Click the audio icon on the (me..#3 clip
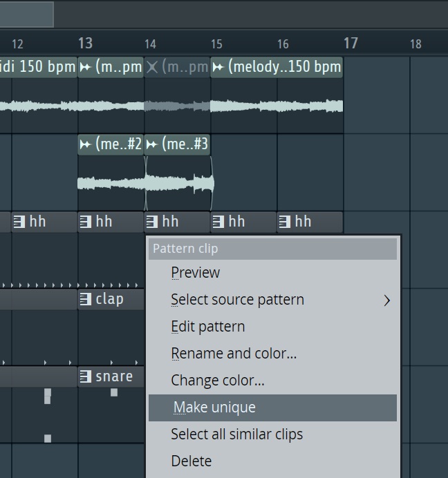Image resolution: width=448 pixels, height=478 pixels. point(151,144)
